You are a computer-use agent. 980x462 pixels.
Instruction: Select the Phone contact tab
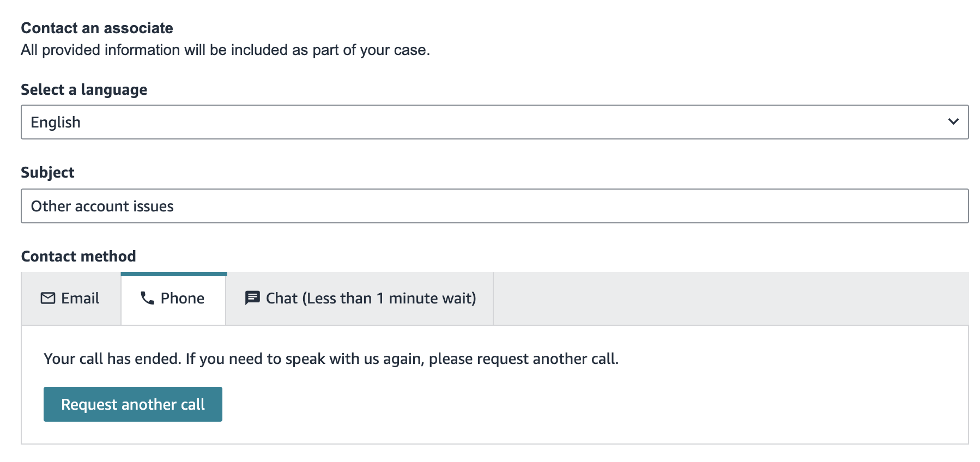[173, 299]
